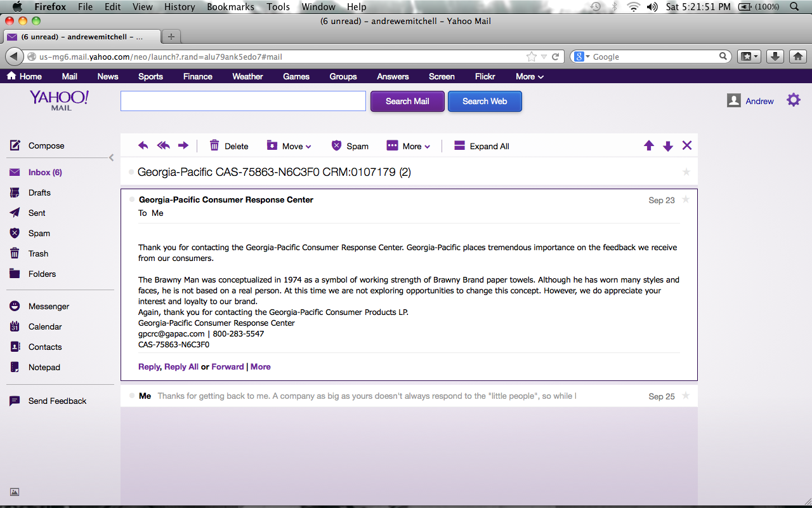Click the Search Mail button
The image size is (812, 508).
coord(407,101)
